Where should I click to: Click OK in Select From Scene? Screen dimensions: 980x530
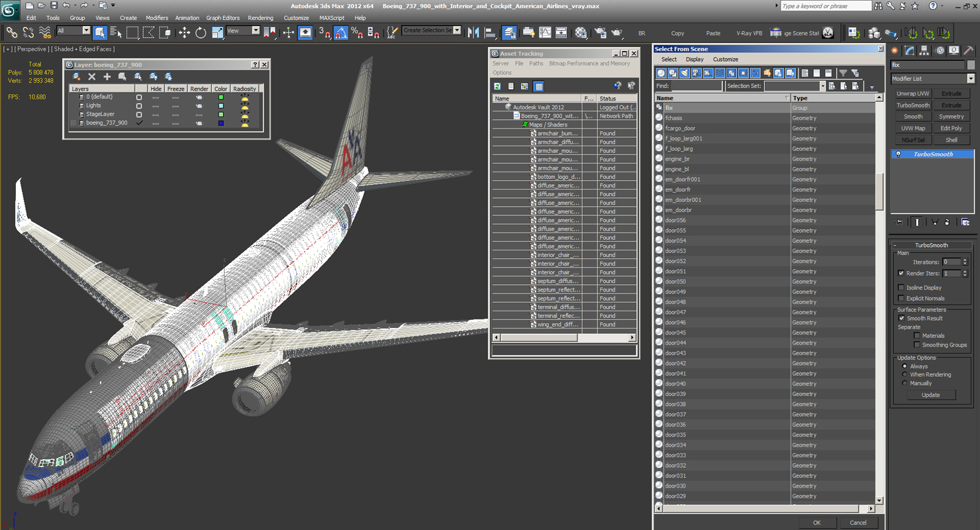(816, 523)
